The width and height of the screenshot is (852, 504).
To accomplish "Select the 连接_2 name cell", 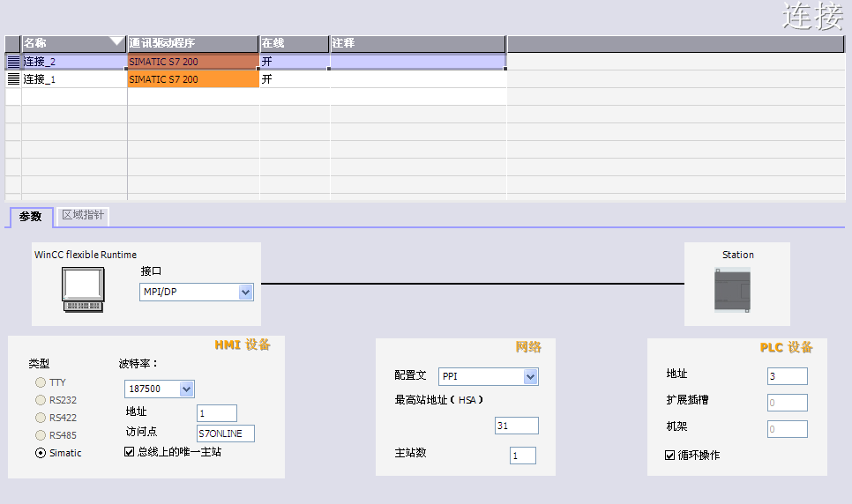I will click(x=74, y=62).
